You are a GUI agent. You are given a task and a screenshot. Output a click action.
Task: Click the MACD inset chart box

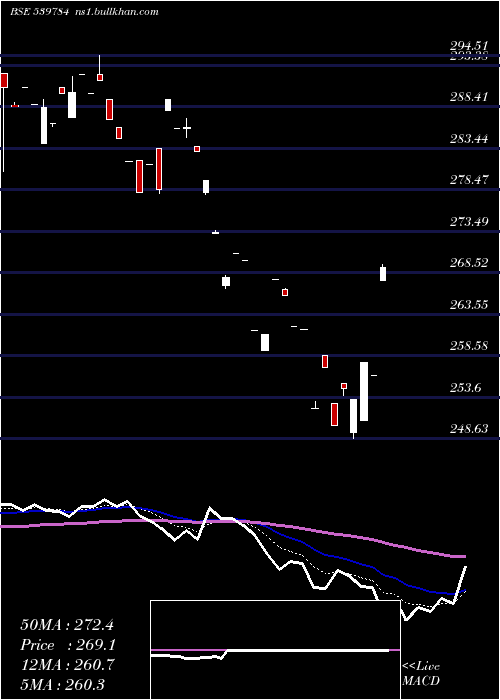pos(275,650)
